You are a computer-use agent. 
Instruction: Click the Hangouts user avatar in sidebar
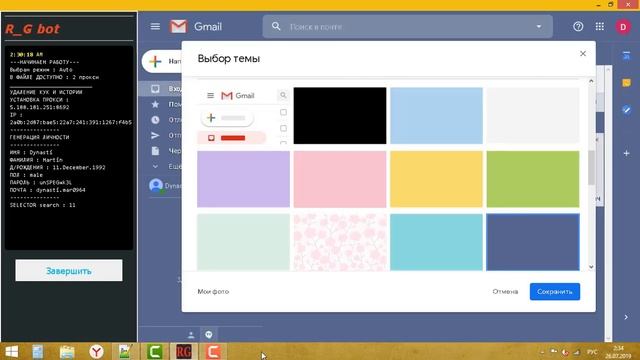(156, 185)
